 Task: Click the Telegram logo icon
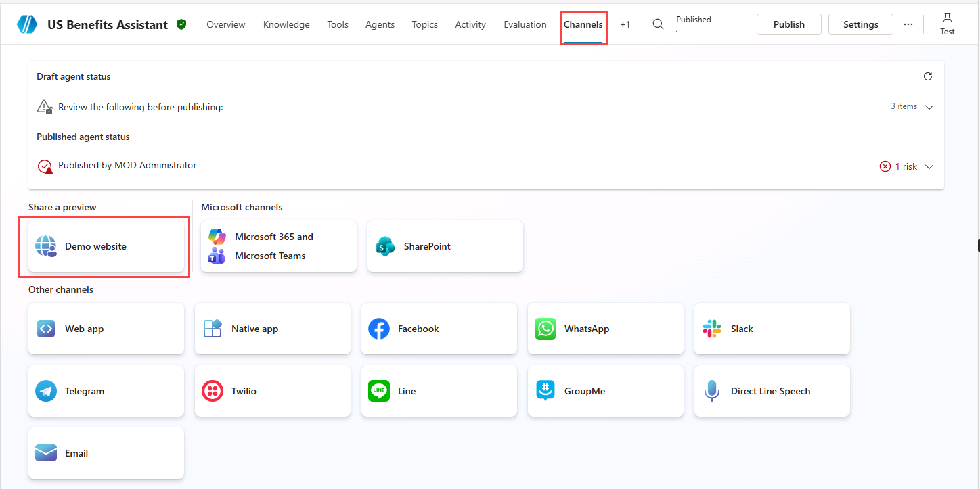(46, 391)
